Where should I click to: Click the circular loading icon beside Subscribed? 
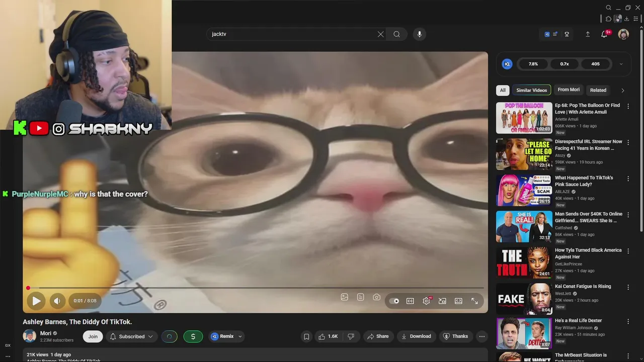tap(169, 336)
